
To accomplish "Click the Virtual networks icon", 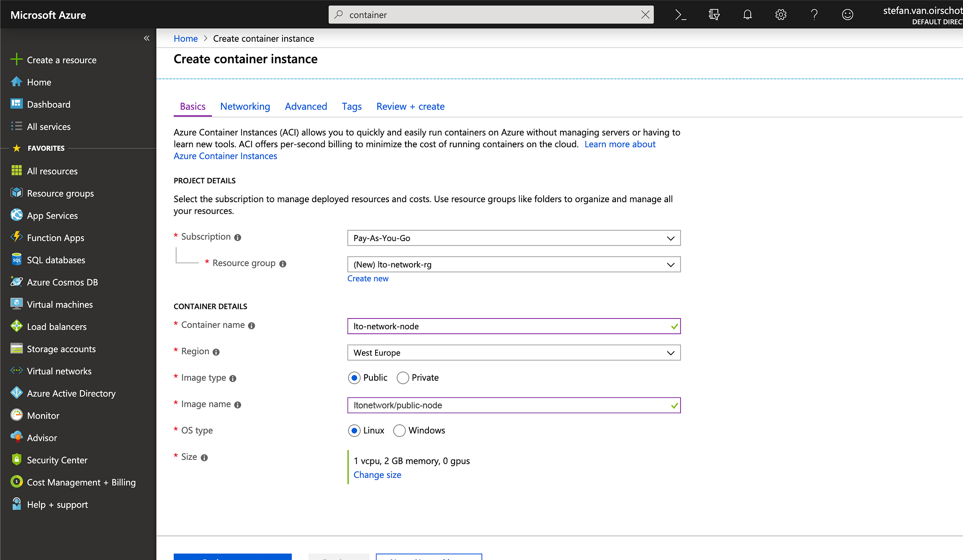I will [16, 371].
